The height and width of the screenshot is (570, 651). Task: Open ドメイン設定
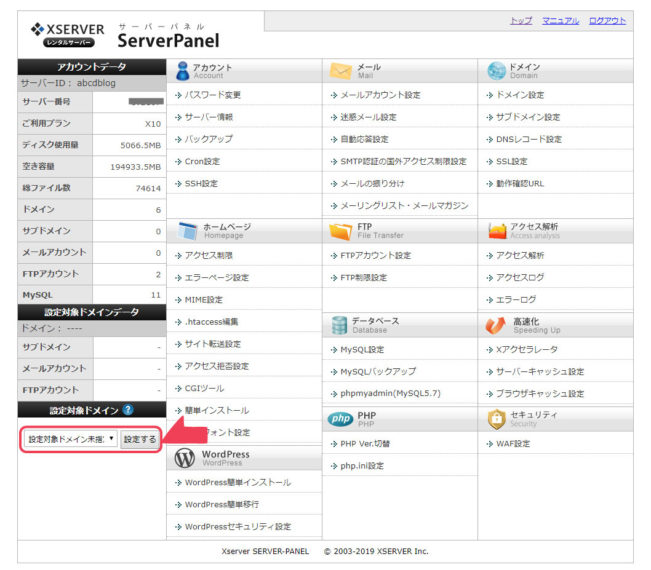[x=520, y=95]
